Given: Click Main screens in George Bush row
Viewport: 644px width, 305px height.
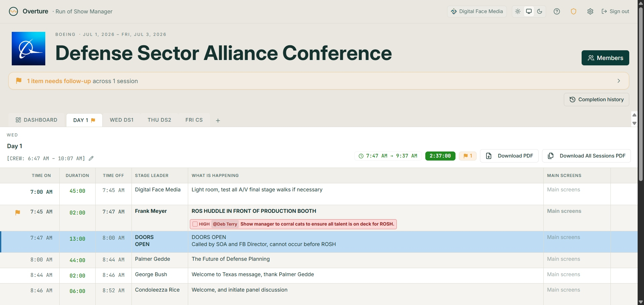Looking at the screenshot, I should point(563,274).
